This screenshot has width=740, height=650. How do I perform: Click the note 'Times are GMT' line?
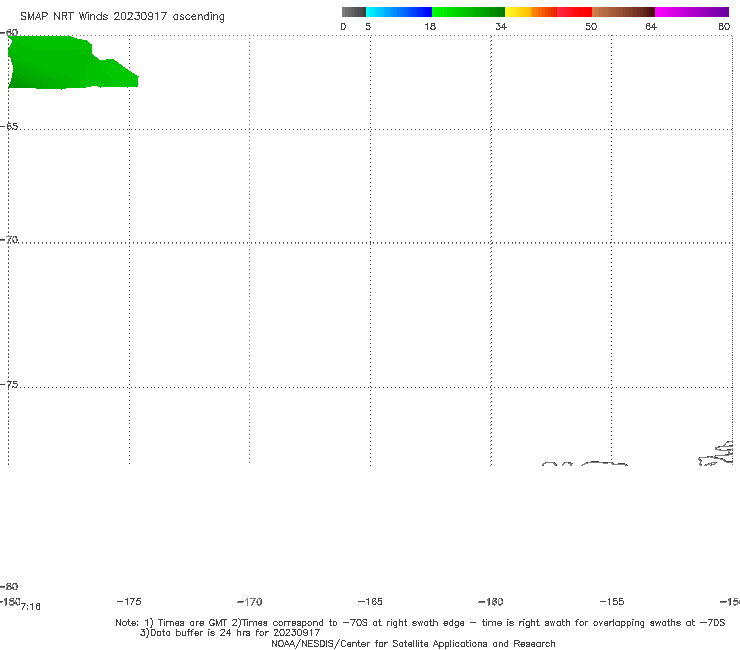pos(420,623)
